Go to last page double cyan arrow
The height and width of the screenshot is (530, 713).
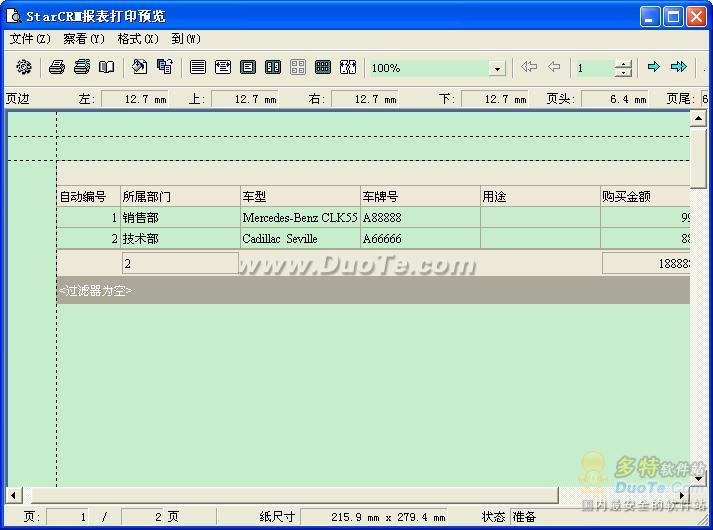678,67
